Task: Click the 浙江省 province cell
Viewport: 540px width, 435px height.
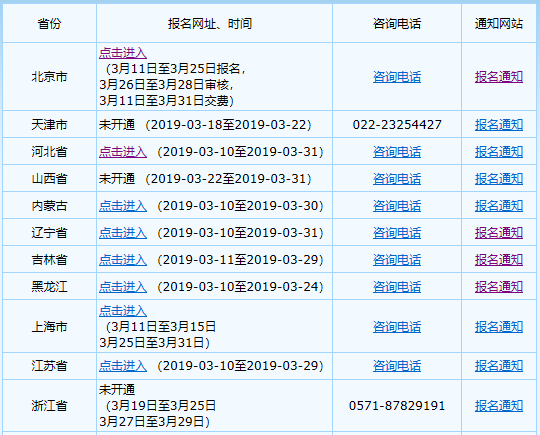Action: coord(49,406)
